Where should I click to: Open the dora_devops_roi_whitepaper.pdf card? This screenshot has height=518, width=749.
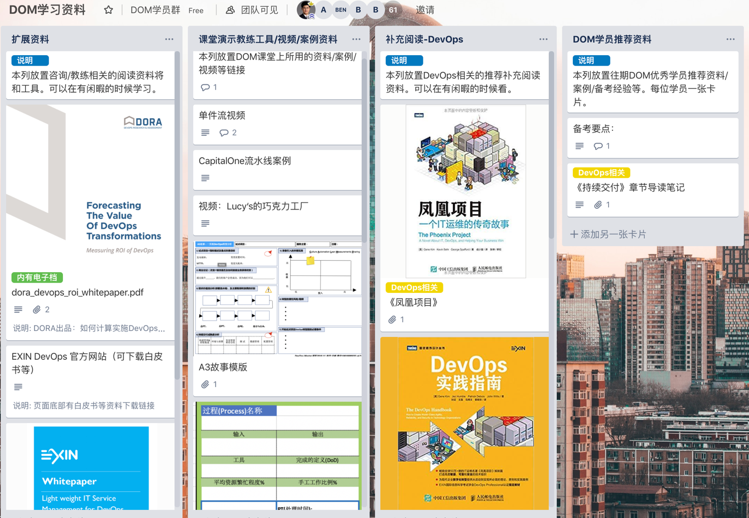point(77,292)
